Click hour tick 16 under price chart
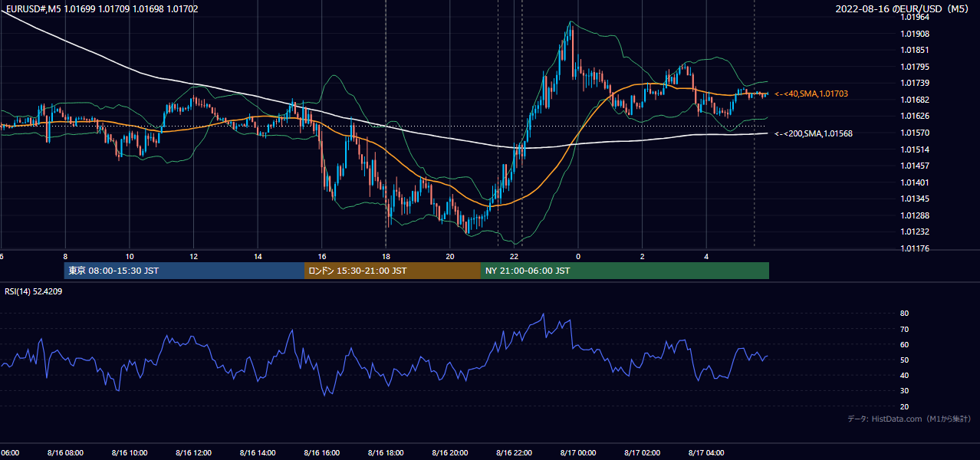 click(x=321, y=256)
